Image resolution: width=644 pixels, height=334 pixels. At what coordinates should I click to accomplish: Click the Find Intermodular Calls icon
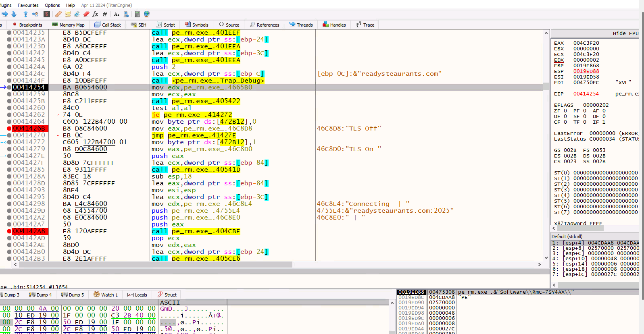(x=126, y=14)
